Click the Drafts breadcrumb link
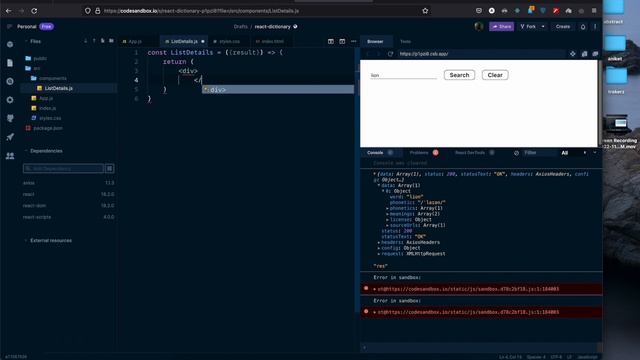 click(240, 27)
